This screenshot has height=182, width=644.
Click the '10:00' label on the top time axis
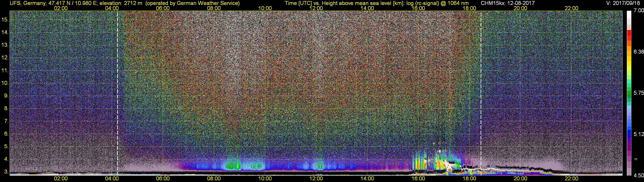click(265, 8)
